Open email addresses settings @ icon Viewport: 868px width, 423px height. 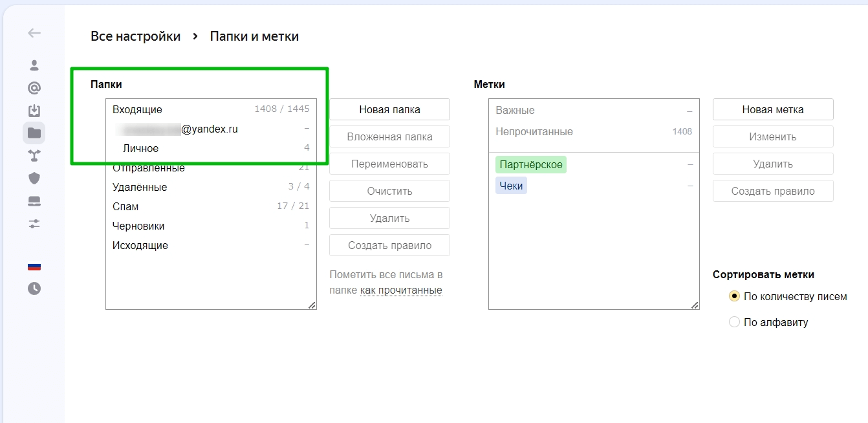[34, 88]
